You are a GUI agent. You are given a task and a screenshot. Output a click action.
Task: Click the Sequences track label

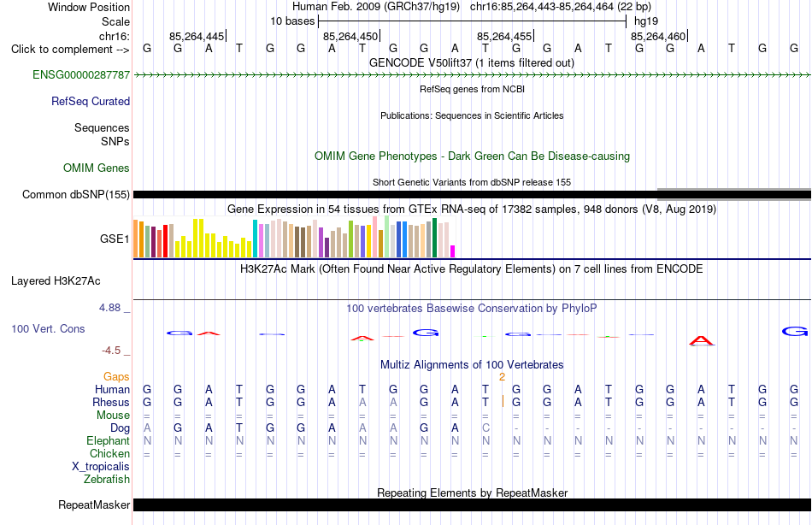tap(102, 128)
